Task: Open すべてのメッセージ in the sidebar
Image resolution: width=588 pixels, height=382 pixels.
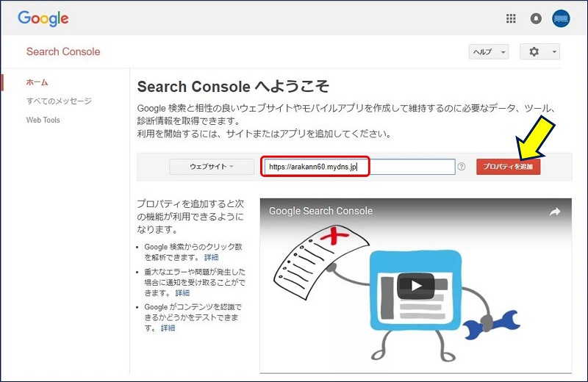Action: click(59, 101)
